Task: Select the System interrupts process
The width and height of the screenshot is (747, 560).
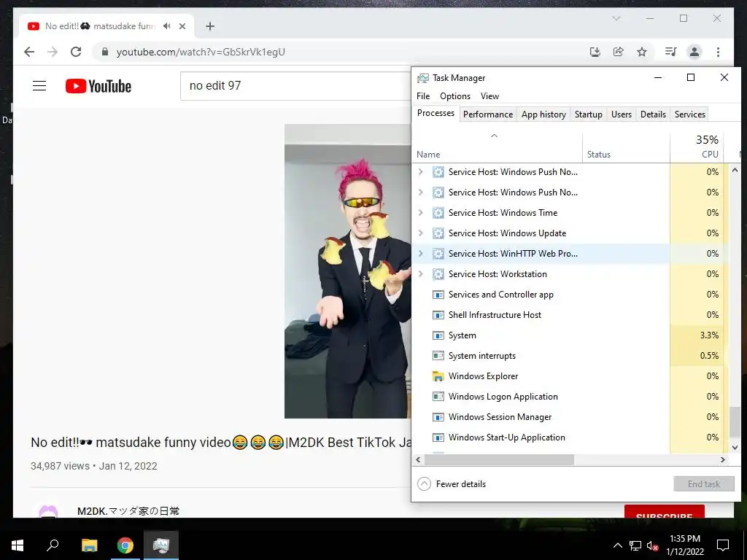Action: tap(570, 356)
